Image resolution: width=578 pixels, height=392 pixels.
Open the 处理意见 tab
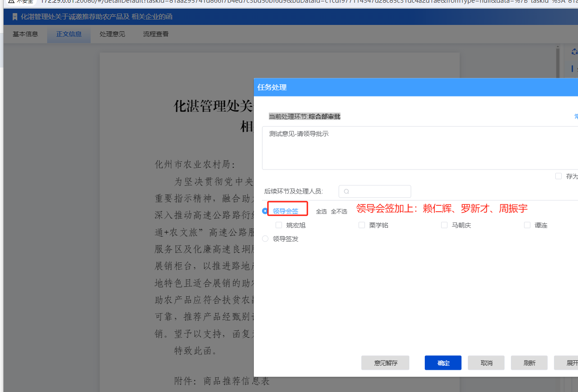point(112,34)
